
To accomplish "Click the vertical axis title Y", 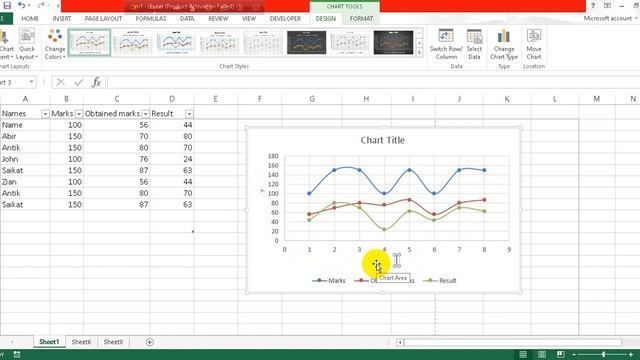I will click(262, 191).
